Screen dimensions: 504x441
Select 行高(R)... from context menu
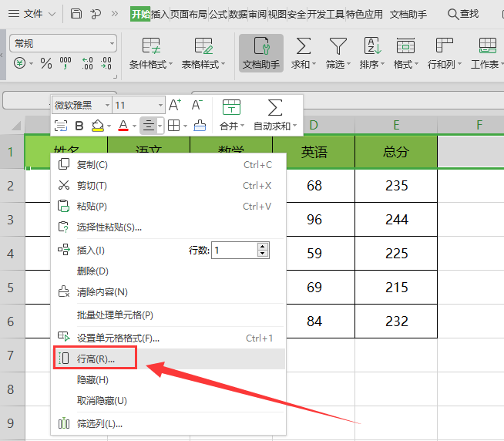click(96, 359)
